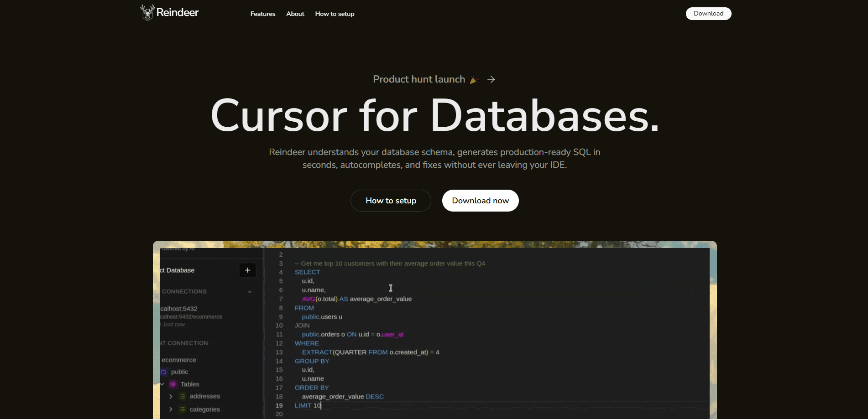Screen dimensions: 868x419
Task: Click the plus icon beside Database
Action: (247, 270)
